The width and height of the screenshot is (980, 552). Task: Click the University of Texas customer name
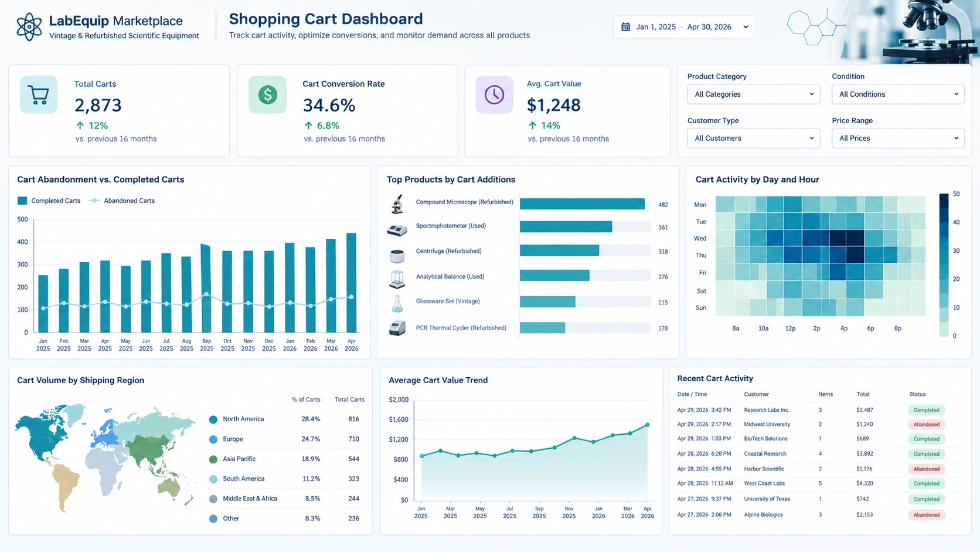coord(767,499)
